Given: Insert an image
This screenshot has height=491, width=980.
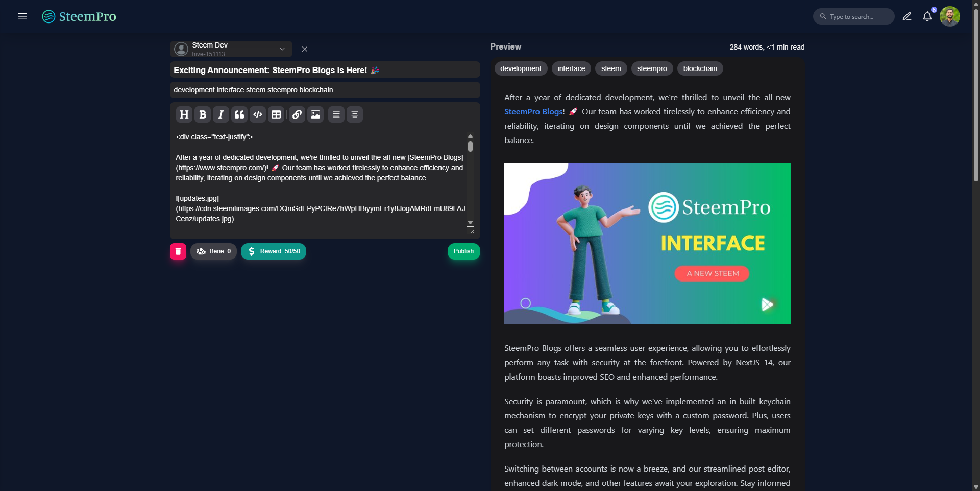Looking at the screenshot, I should tap(315, 114).
